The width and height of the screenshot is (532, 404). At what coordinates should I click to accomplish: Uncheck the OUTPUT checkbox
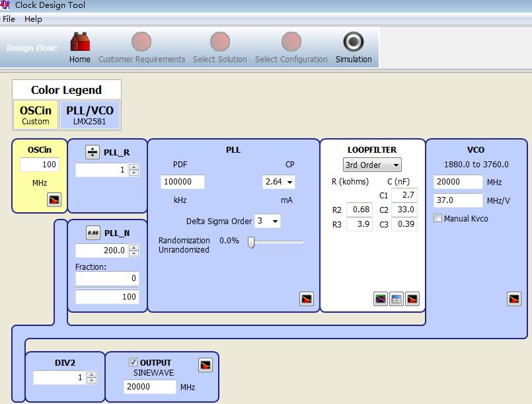coord(133,362)
